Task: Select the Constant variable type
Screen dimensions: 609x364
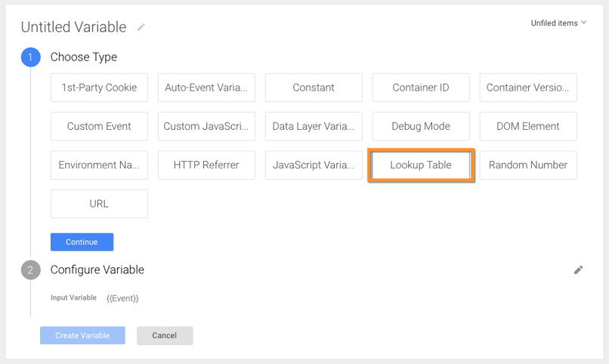Action: click(314, 88)
